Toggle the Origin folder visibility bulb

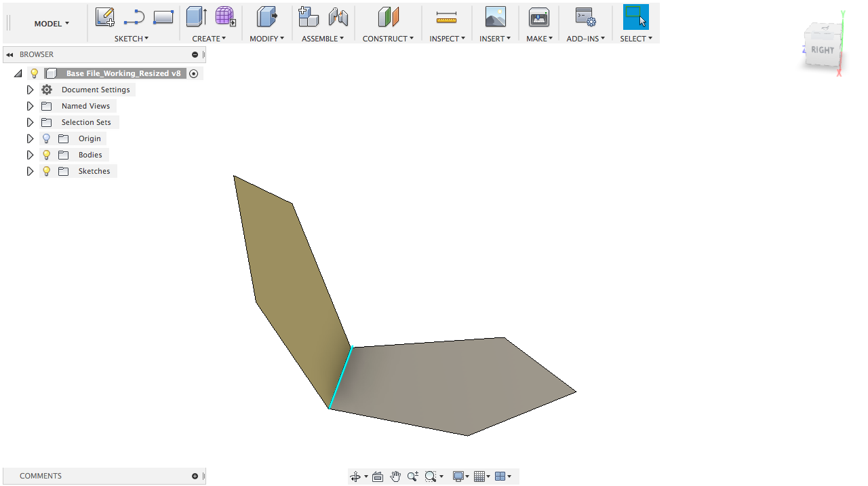pyautogui.click(x=47, y=138)
